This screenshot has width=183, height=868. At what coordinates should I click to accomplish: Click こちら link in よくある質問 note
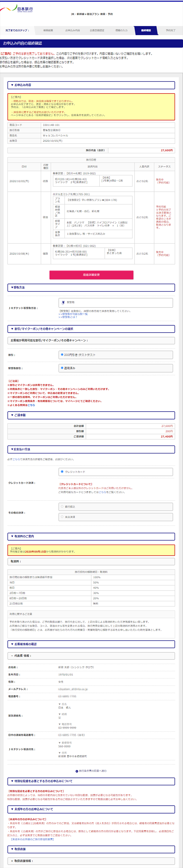(x=31, y=405)
